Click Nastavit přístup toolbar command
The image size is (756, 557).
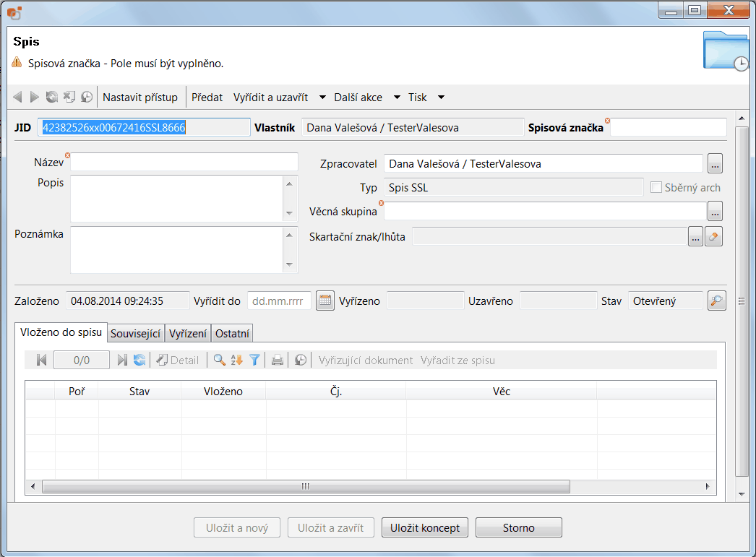pyautogui.click(x=139, y=98)
